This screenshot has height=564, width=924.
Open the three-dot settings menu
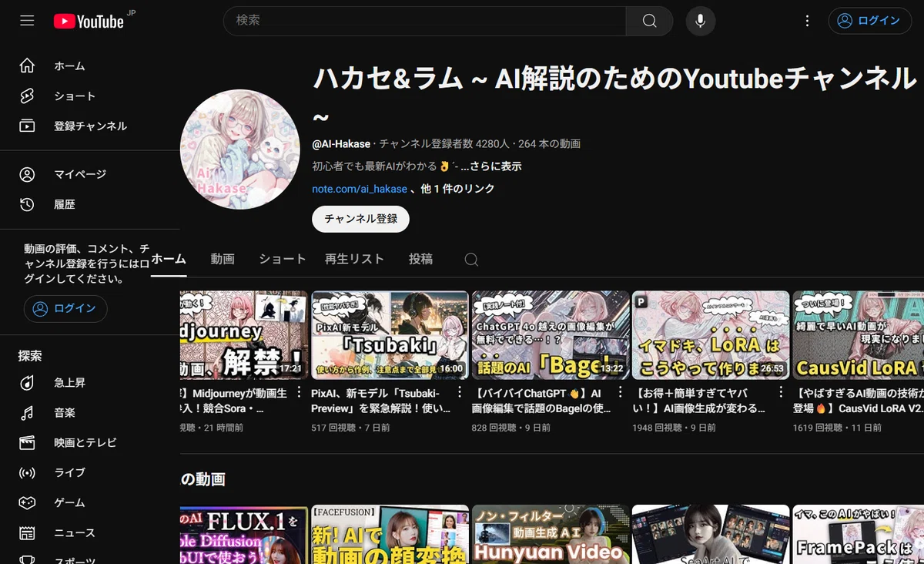pyautogui.click(x=807, y=21)
